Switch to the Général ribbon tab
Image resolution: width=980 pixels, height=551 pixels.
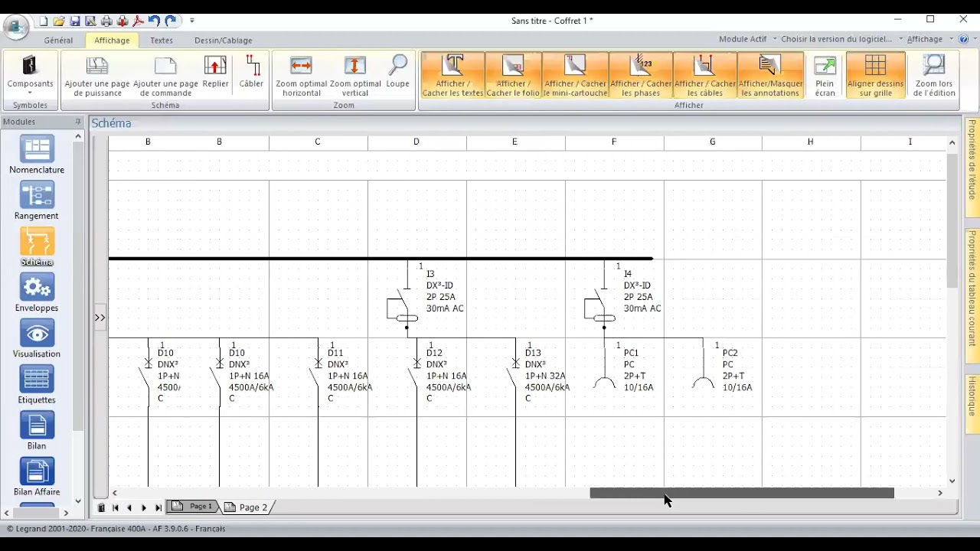tap(58, 40)
